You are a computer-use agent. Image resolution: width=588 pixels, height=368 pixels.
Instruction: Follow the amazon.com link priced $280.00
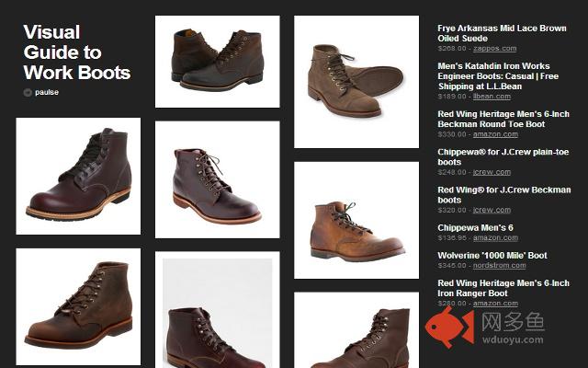tap(495, 304)
